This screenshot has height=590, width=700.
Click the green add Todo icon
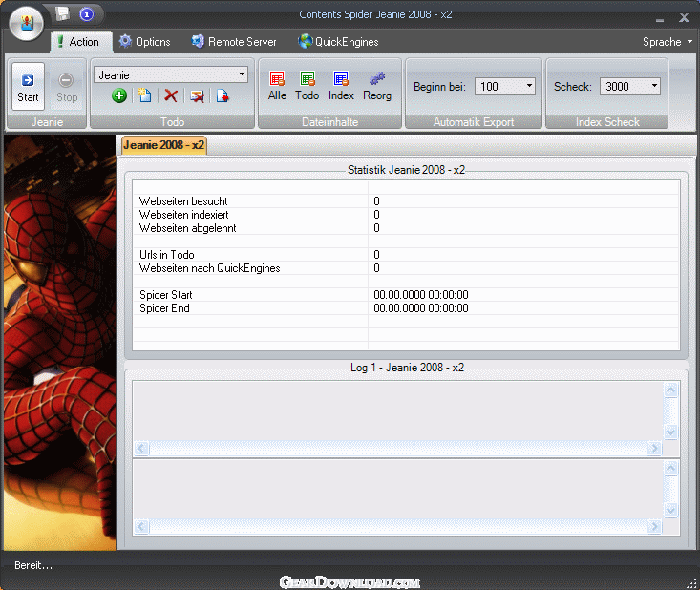point(119,95)
